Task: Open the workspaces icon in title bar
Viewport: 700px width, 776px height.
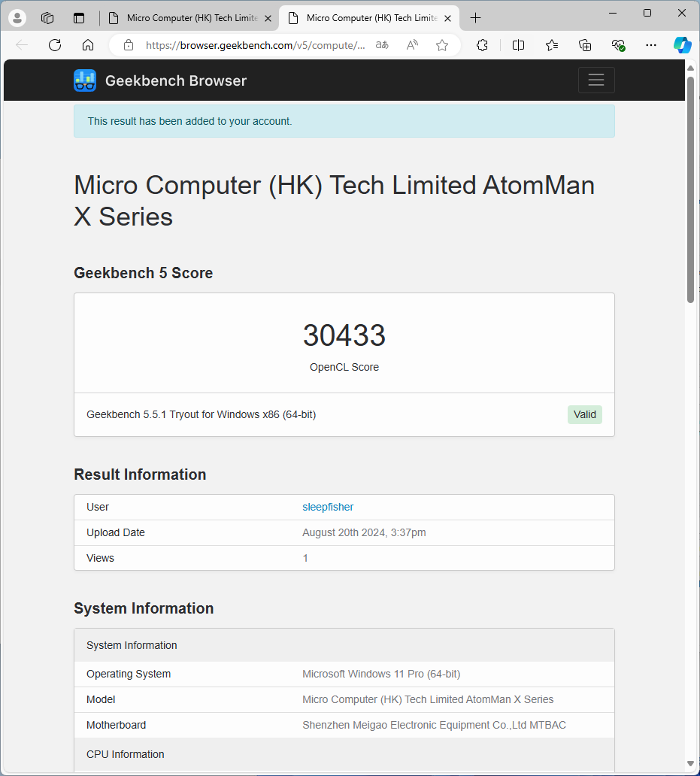Action: [x=47, y=18]
